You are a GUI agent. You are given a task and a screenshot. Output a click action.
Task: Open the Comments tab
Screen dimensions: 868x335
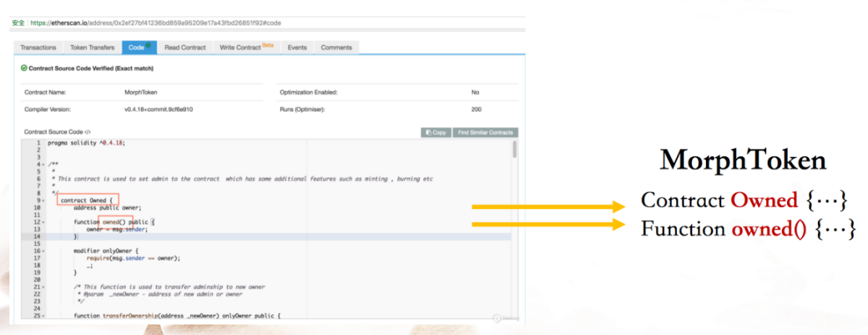[336, 48]
